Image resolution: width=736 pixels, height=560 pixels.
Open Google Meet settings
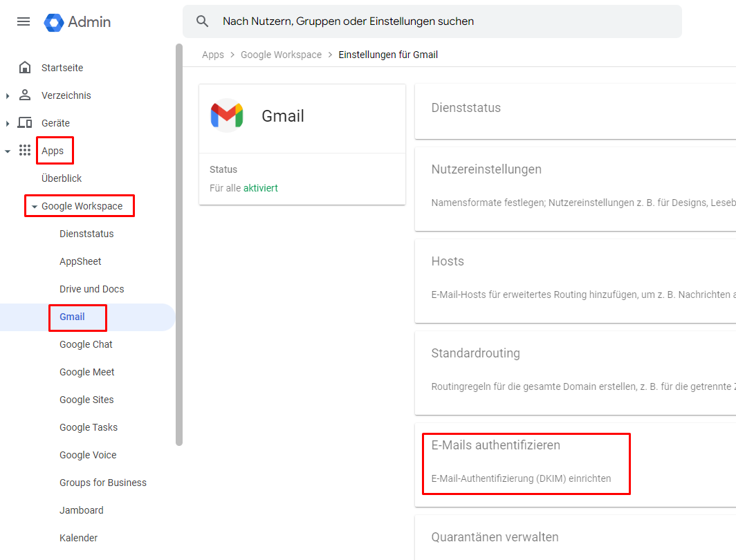tap(87, 372)
